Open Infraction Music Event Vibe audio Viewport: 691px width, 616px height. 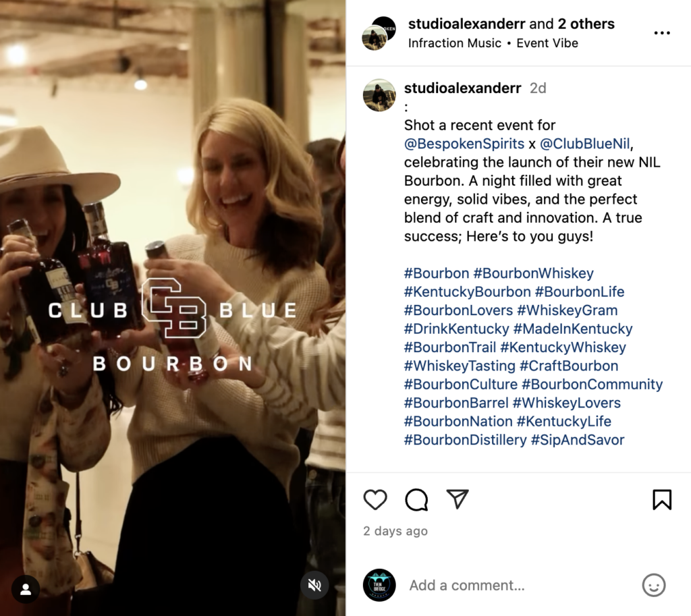(x=493, y=43)
